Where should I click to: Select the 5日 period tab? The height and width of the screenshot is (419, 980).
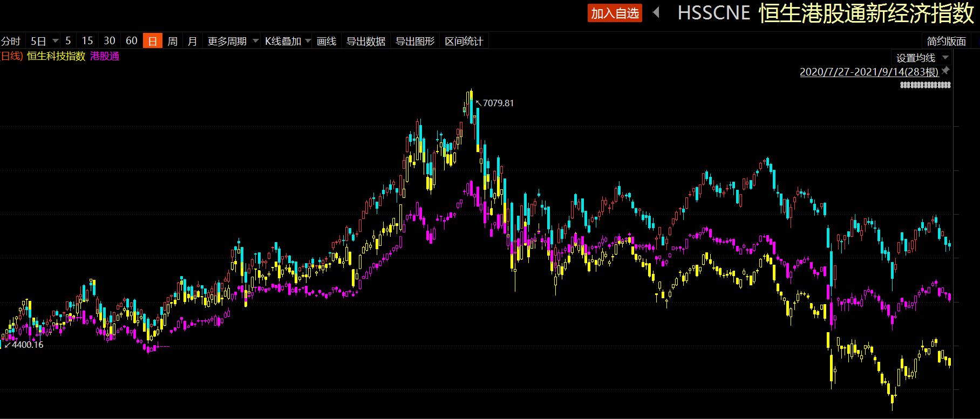38,41
